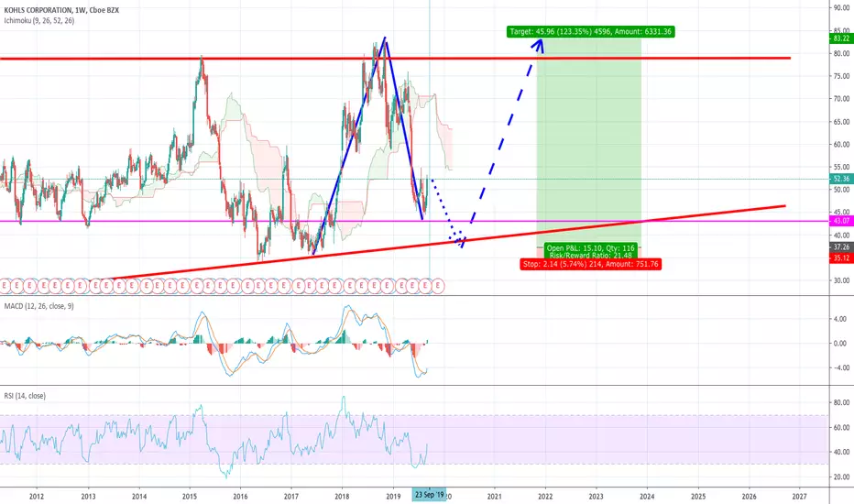Click 90.00 on the price axis
Viewport: 854px width, 504px height.
point(841,8)
